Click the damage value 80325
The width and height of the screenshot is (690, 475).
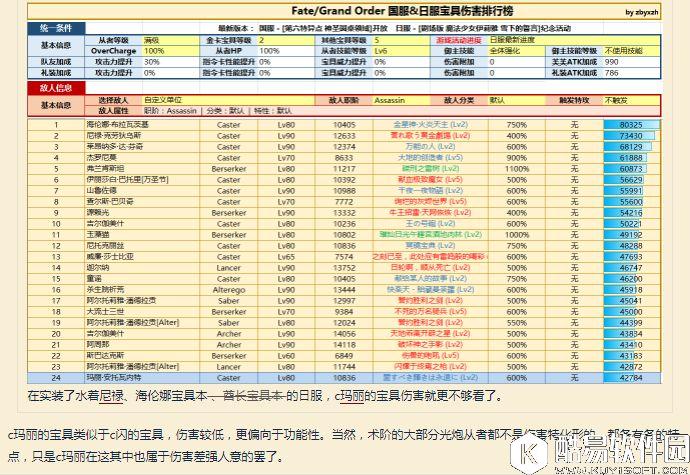pos(631,125)
